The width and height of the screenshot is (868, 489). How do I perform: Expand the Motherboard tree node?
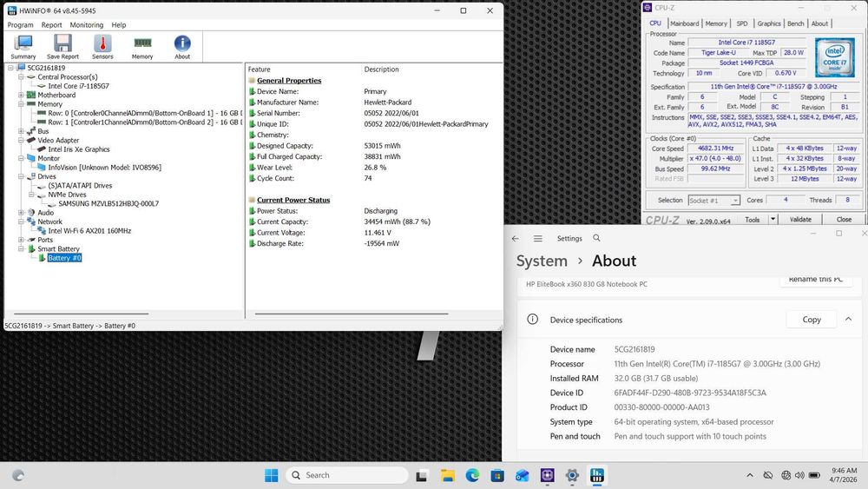[x=21, y=95]
